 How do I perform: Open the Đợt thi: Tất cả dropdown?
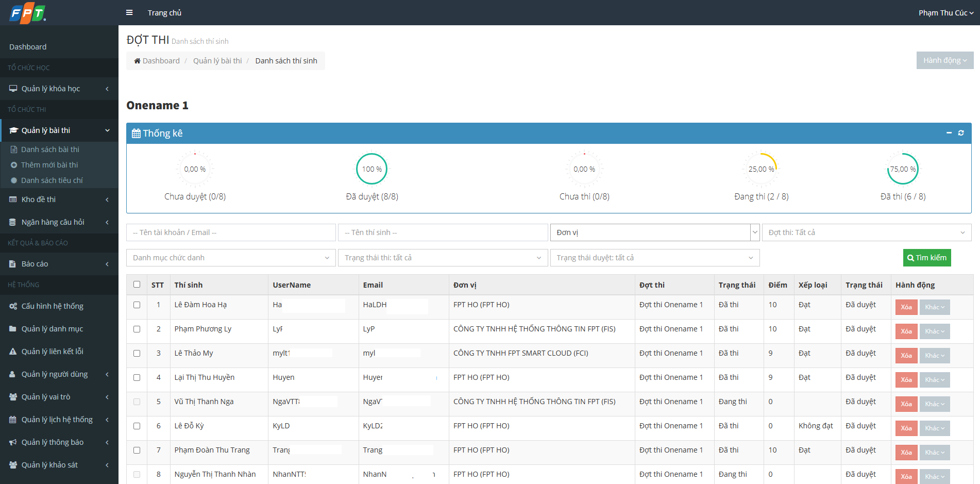coord(867,232)
